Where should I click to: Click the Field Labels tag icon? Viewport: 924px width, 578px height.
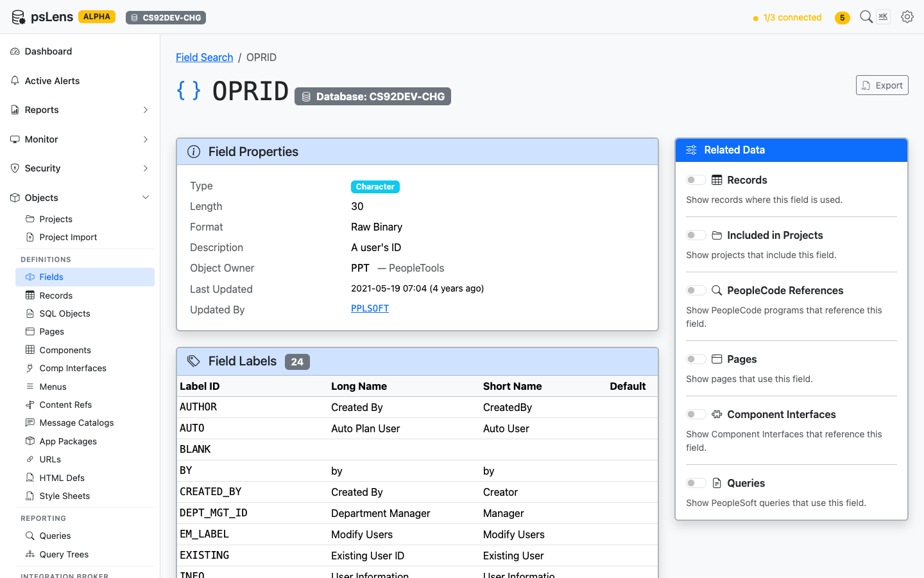tap(193, 361)
